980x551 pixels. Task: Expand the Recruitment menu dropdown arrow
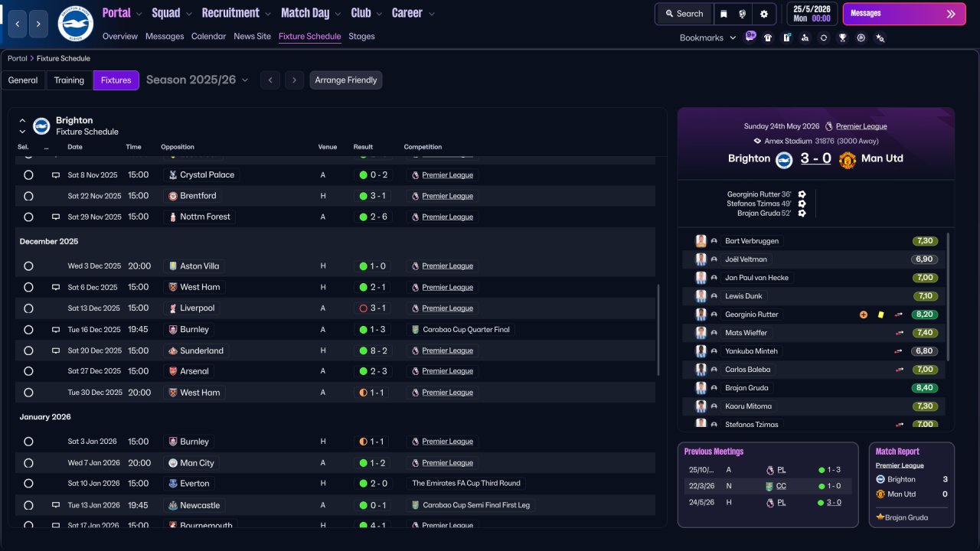tap(267, 14)
